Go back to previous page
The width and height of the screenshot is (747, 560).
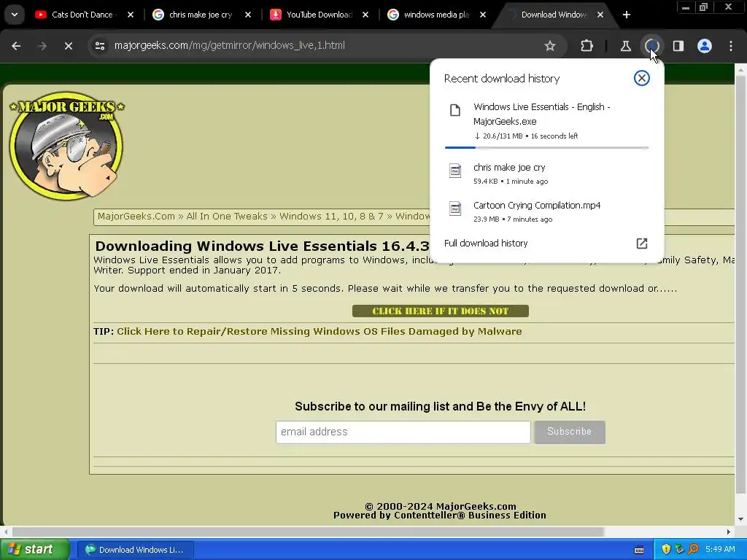(16, 46)
